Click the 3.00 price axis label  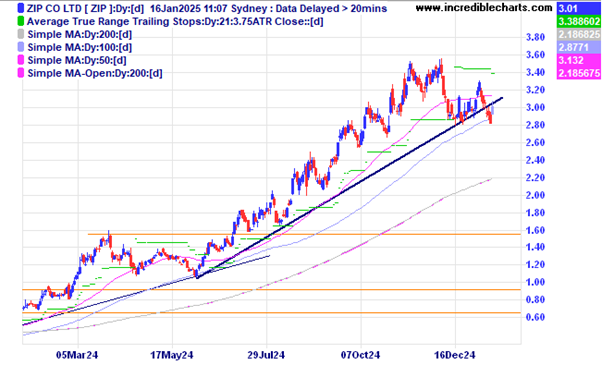535,107
